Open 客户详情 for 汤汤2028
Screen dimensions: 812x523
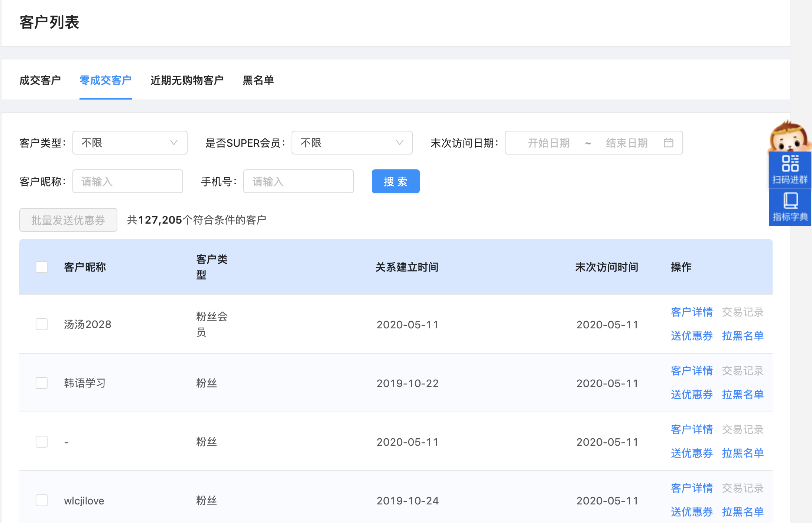coord(692,312)
